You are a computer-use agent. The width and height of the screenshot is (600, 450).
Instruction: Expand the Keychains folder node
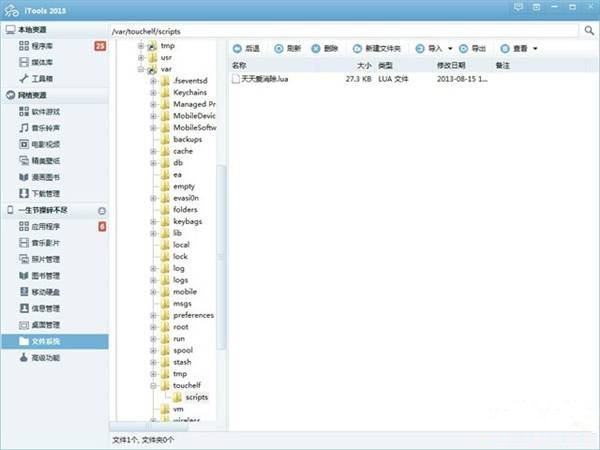[x=153, y=92]
